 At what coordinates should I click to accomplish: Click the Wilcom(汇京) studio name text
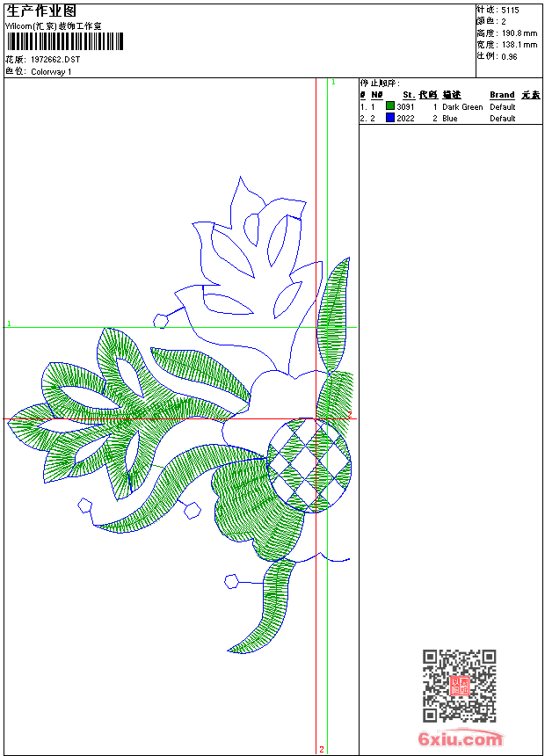click(x=53, y=26)
